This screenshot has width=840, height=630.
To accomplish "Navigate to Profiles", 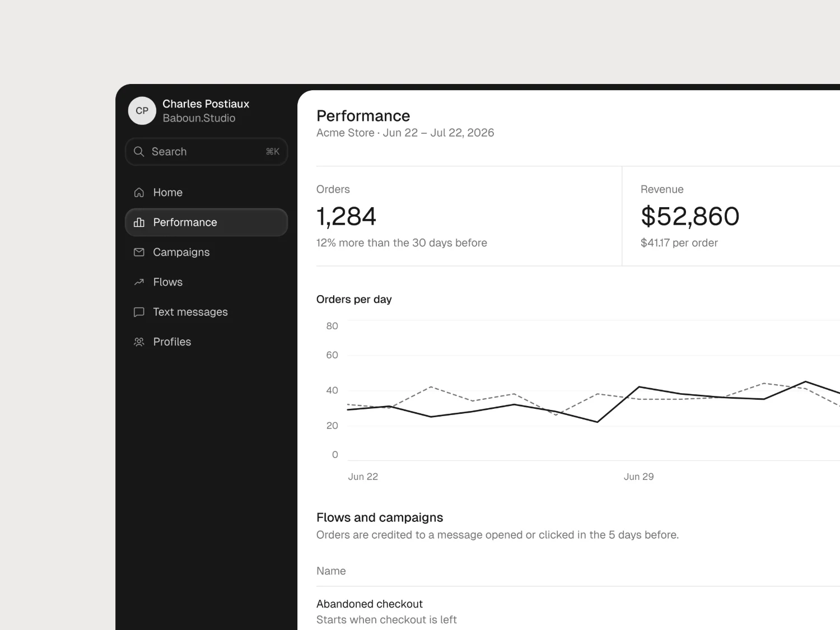I will pos(207,342).
